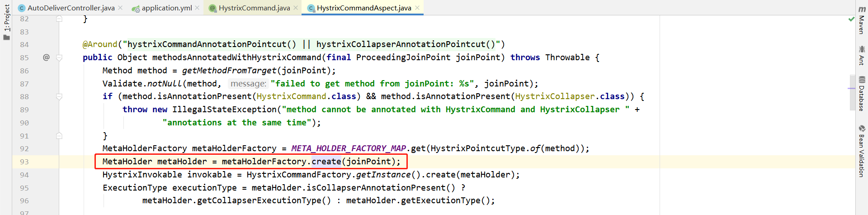The image size is (868, 215).
Task: Click the green inspection checkmark indicator
Action: [x=851, y=19]
